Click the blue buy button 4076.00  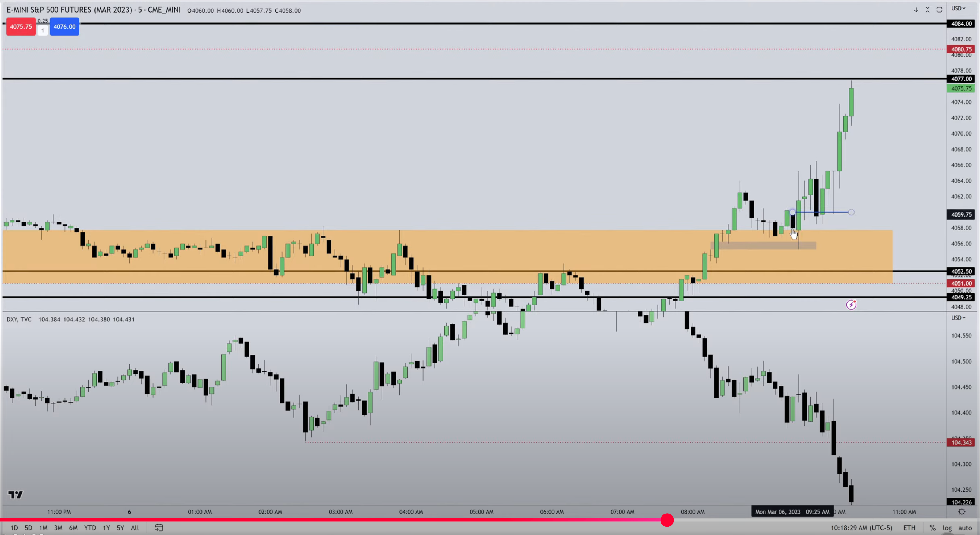(64, 27)
